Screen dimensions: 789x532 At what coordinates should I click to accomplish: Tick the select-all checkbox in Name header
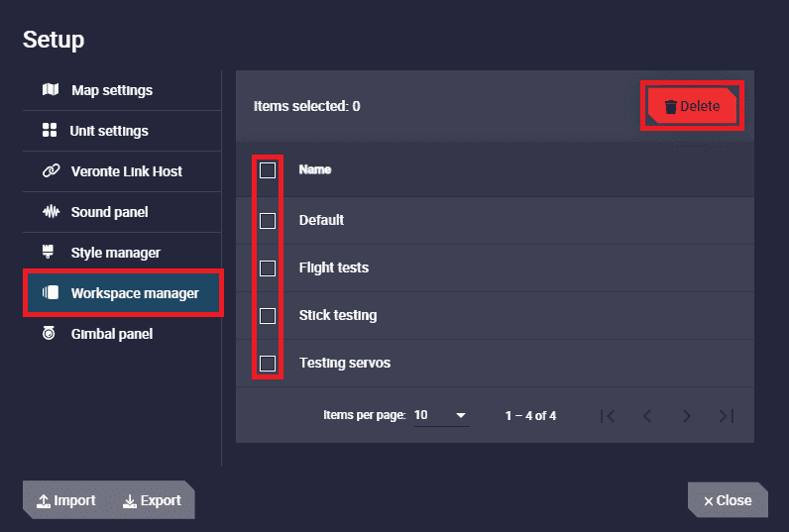[x=268, y=170]
